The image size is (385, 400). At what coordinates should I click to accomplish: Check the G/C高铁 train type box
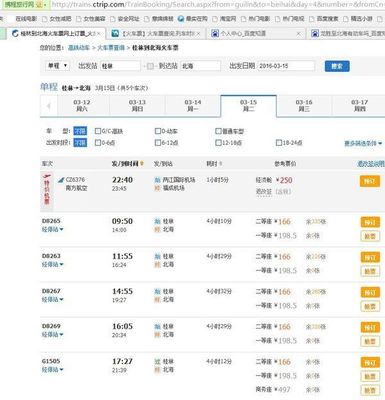(x=98, y=131)
